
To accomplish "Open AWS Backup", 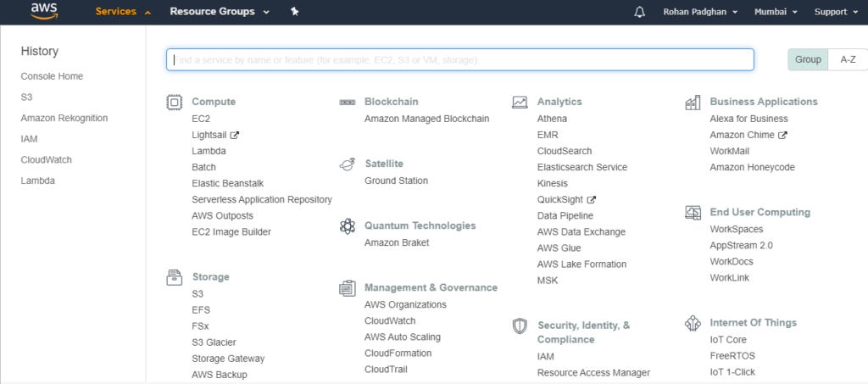I will [x=220, y=376].
